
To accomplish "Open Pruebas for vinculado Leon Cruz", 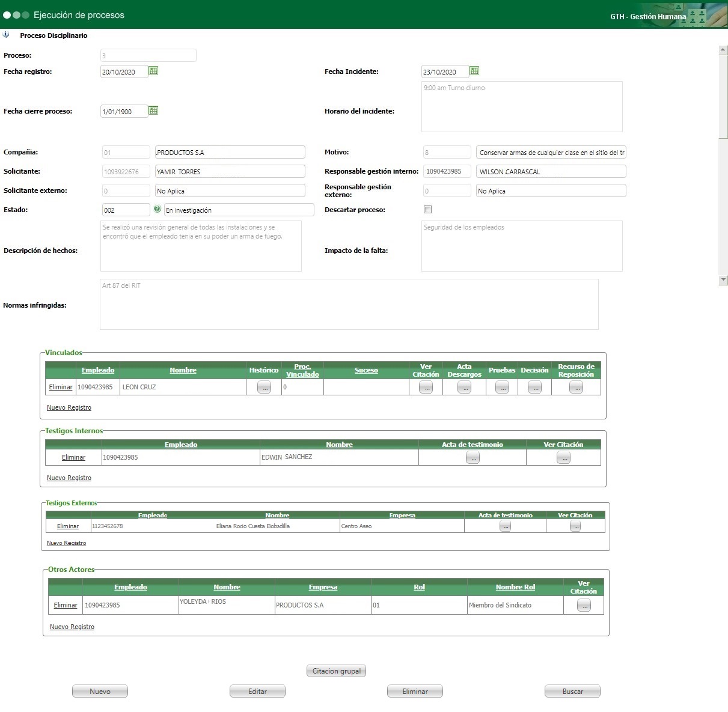I will (502, 388).
